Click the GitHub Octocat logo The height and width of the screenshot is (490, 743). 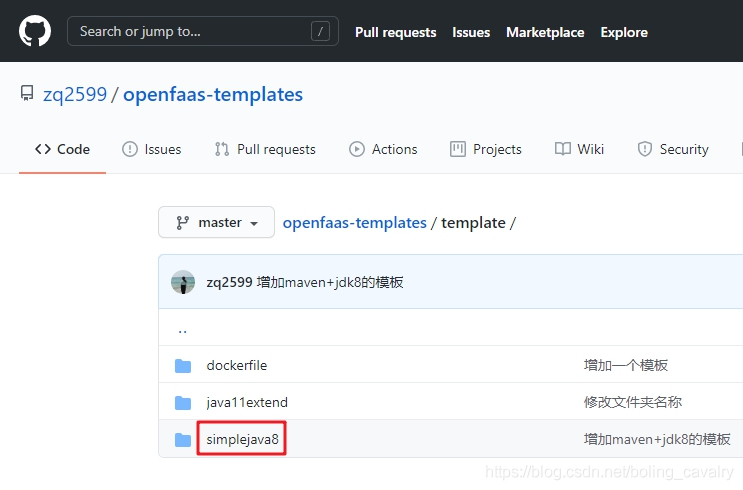coord(35,32)
